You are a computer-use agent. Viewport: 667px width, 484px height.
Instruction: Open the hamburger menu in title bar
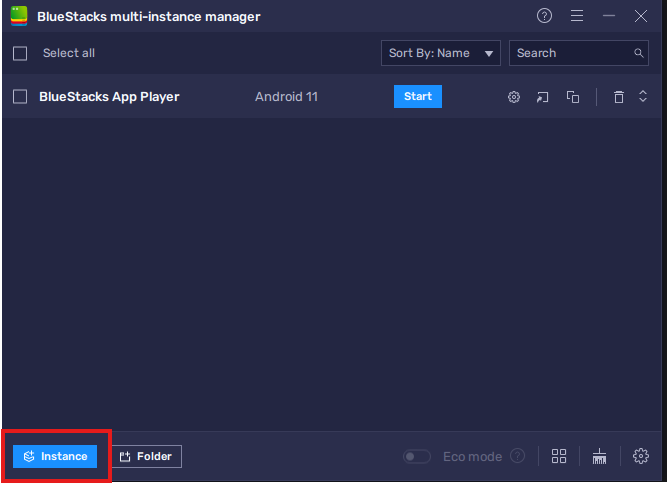(576, 16)
